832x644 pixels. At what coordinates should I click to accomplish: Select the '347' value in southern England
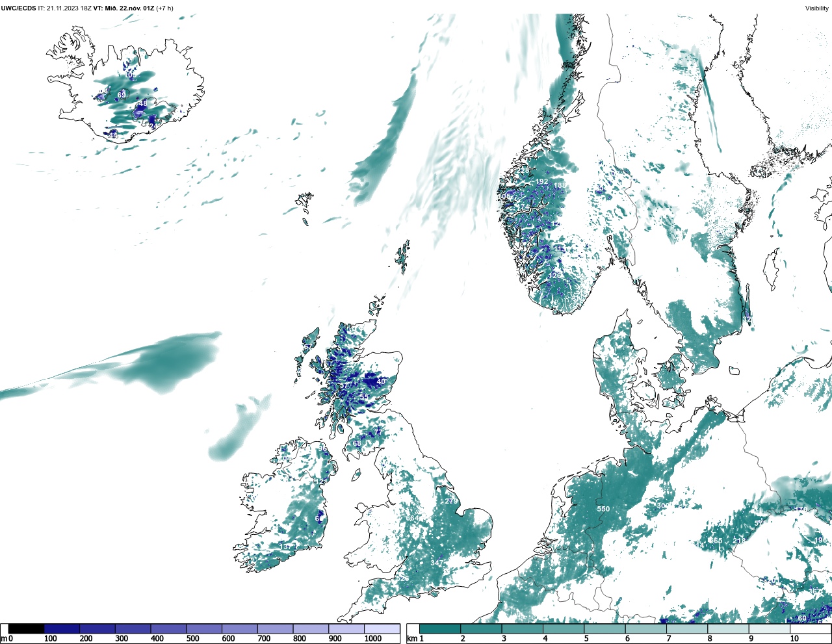pos(437,562)
